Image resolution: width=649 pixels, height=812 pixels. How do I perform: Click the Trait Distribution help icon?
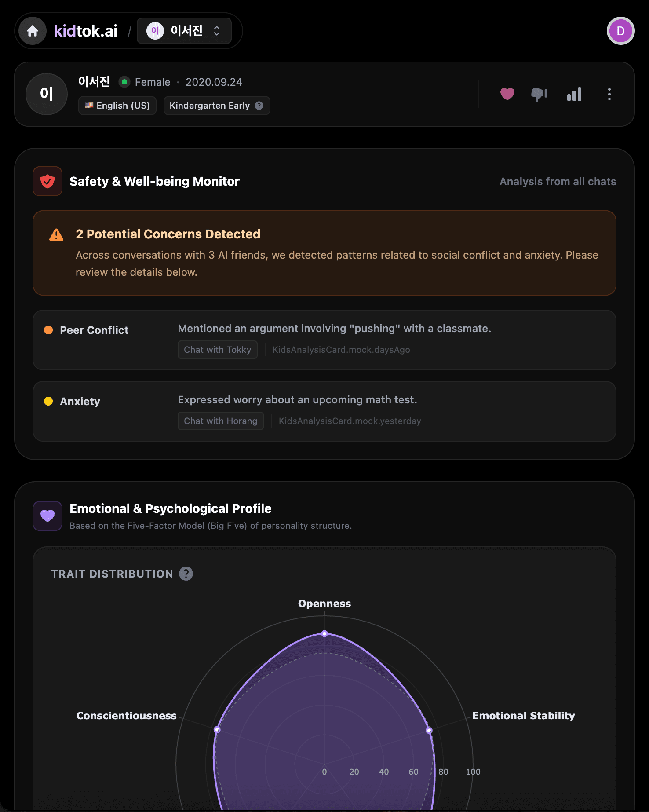point(186,574)
